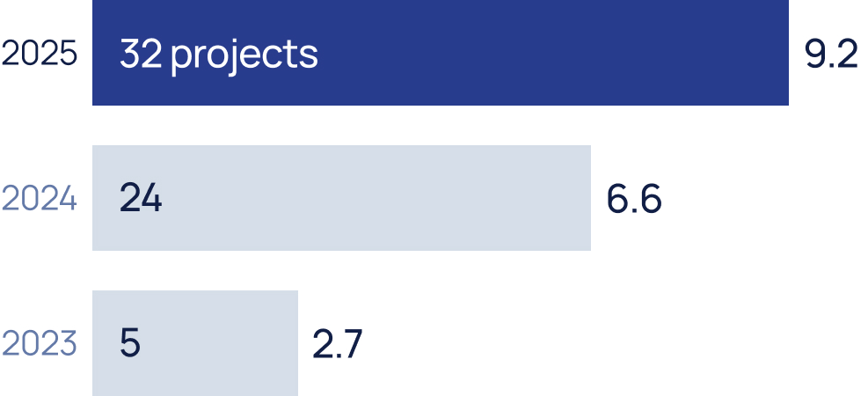Viewport: 868px width, 396px height.
Task: Select the dark blue 2025 bar
Action: point(440,53)
